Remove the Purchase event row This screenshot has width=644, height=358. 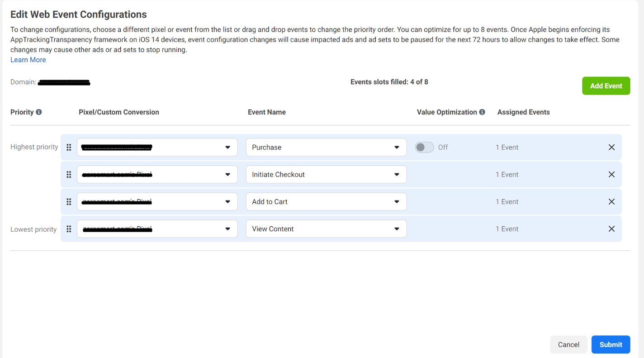[x=611, y=148]
